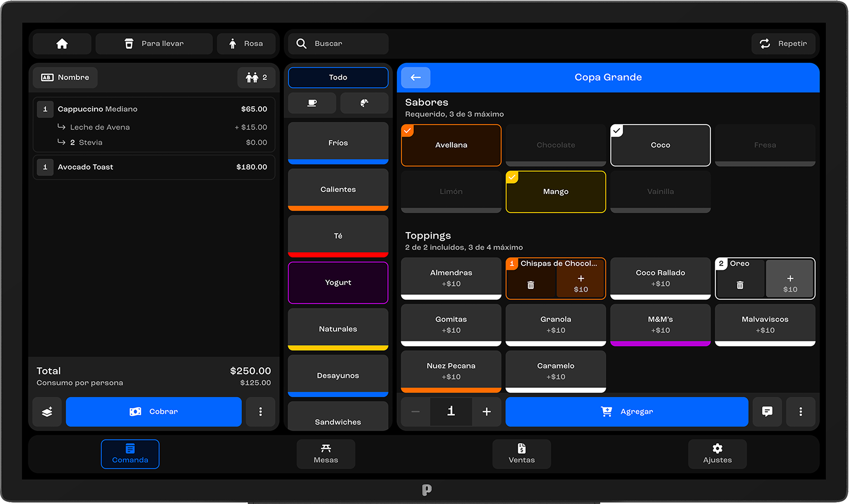850x504 pixels.
Task: Uncheck the Avellana flavor
Action: coord(451,145)
